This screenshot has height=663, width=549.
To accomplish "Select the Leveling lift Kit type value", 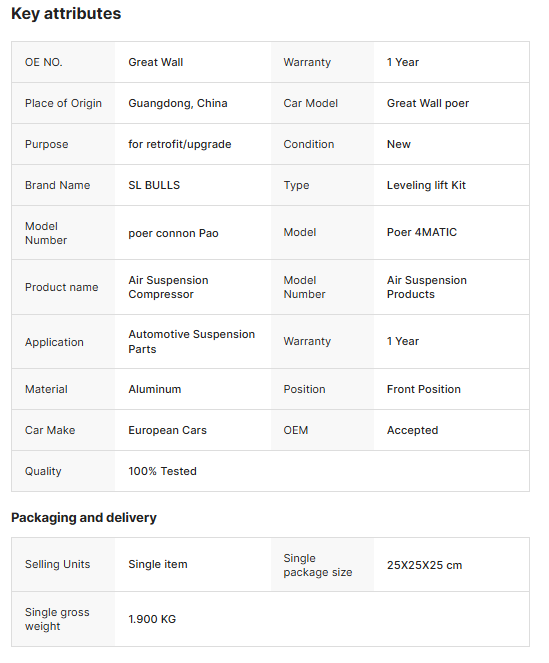I will coord(426,185).
